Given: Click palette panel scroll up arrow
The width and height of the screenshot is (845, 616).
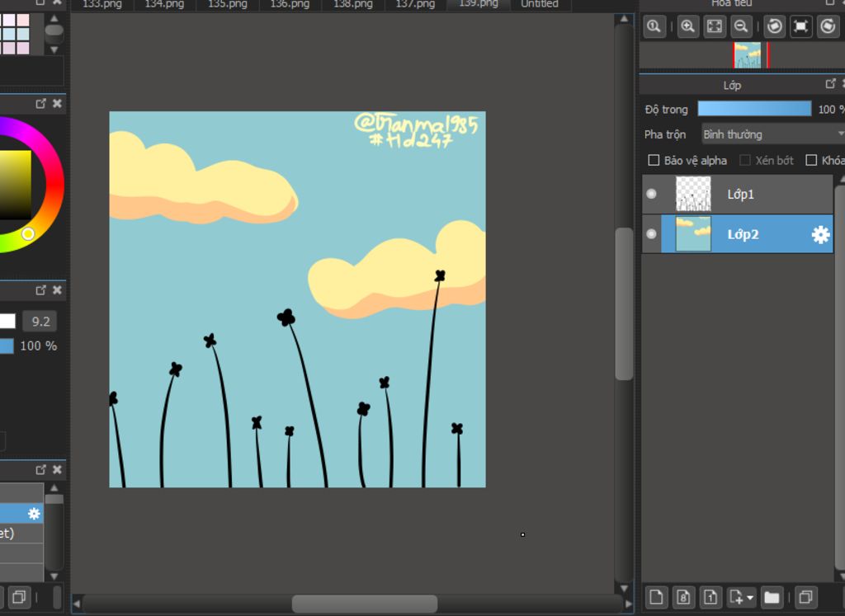Looking at the screenshot, I should pos(54,18).
